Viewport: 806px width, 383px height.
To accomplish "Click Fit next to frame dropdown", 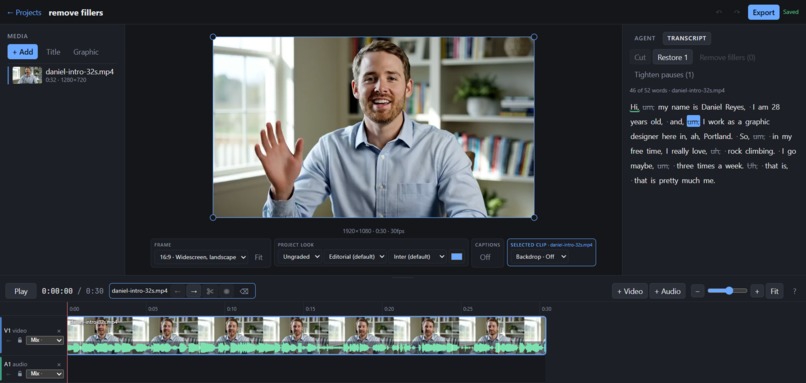I will pos(259,257).
